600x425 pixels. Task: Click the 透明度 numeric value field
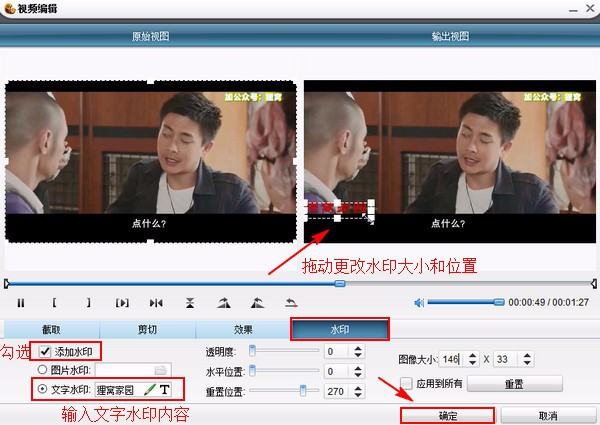(338, 352)
